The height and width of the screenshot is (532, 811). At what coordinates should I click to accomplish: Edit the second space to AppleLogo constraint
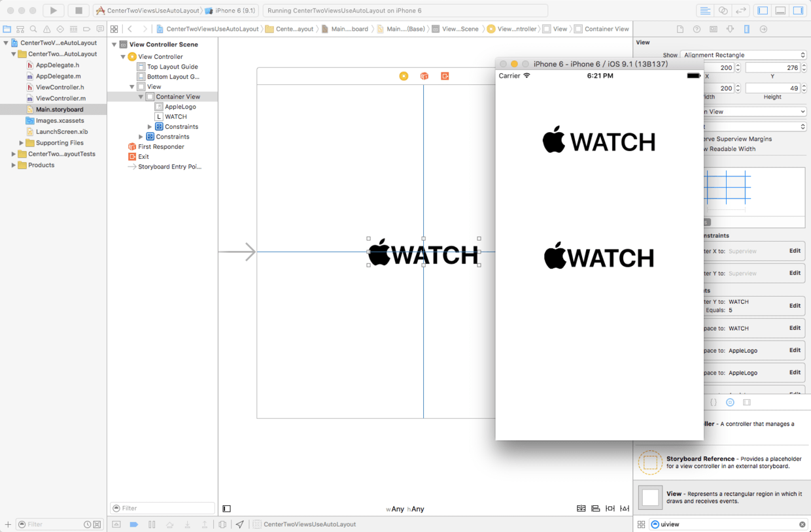pyautogui.click(x=795, y=373)
